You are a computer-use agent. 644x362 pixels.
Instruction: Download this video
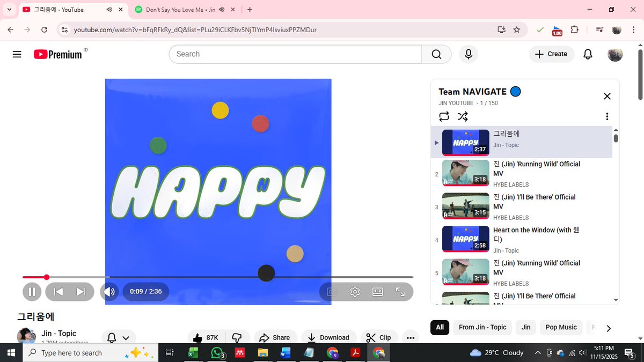click(328, 337)
